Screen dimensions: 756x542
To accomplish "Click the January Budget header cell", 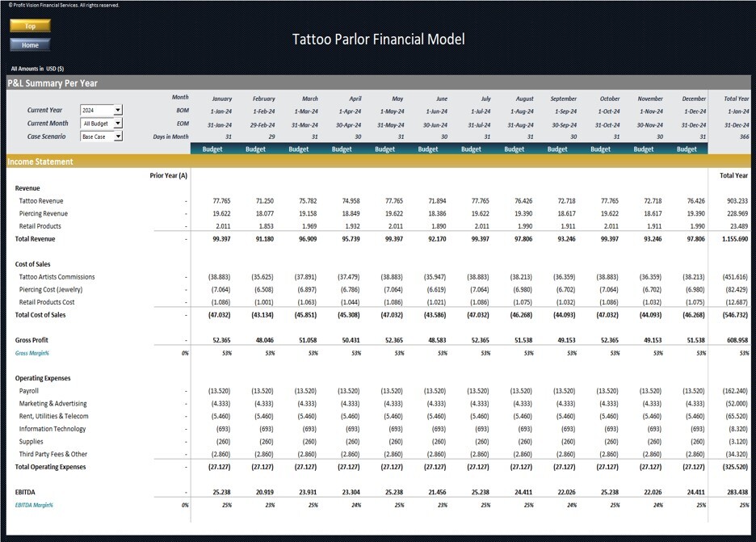I will pos(212,149).
